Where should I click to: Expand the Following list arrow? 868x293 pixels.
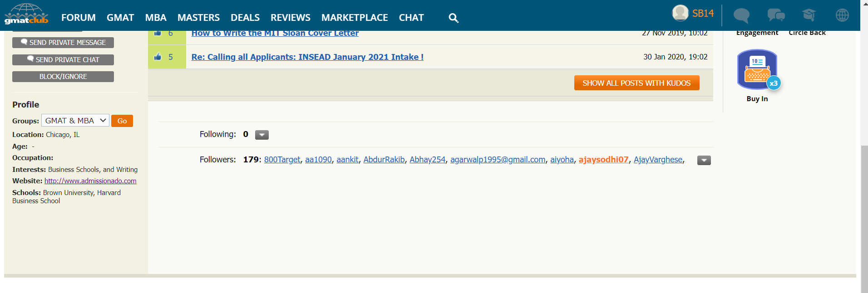262,135
